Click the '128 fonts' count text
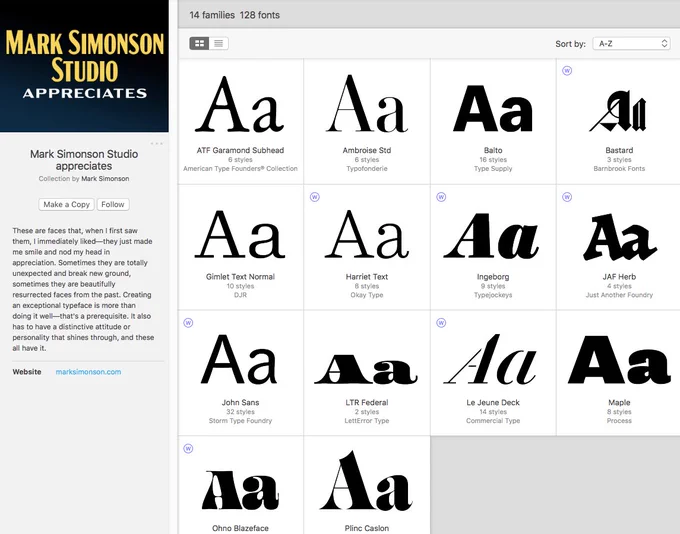 pos(260,15)
